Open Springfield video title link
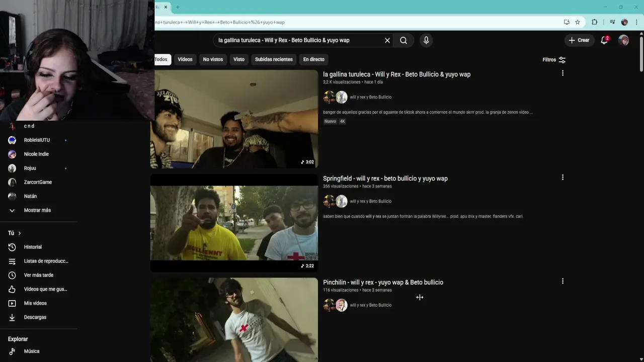This screenshot has height=362, width=644. click(x=385, y=178)
